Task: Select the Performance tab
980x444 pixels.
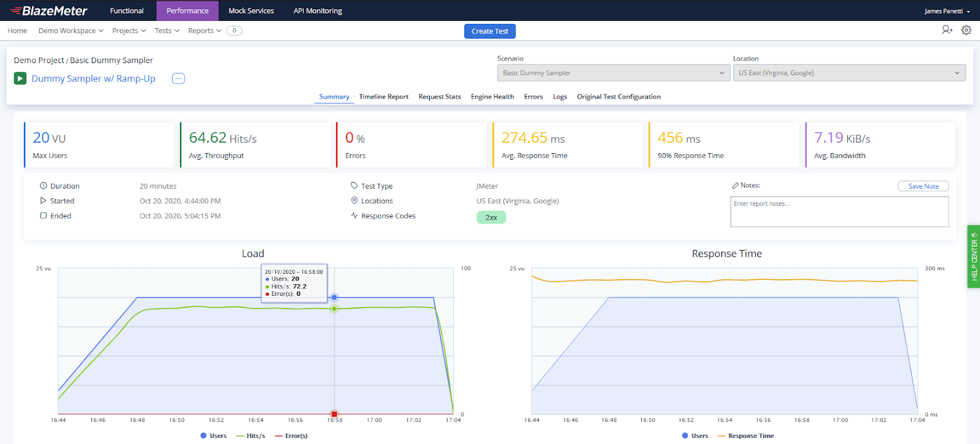Action: pyautogui.click(x=187, y=10)
